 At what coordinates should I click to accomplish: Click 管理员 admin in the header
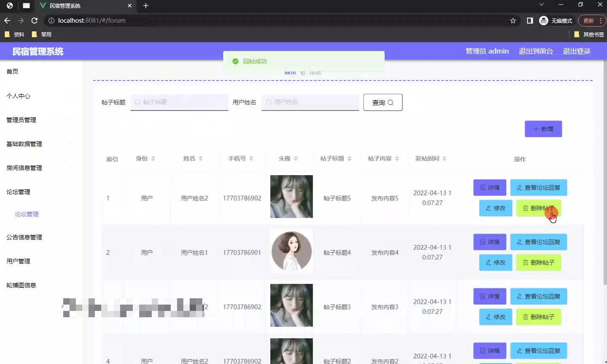(x=487, y=51)
